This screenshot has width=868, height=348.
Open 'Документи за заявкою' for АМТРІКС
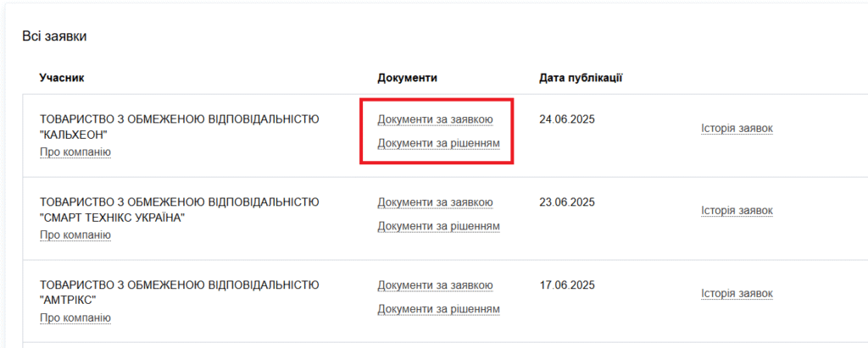pos(435,285)
